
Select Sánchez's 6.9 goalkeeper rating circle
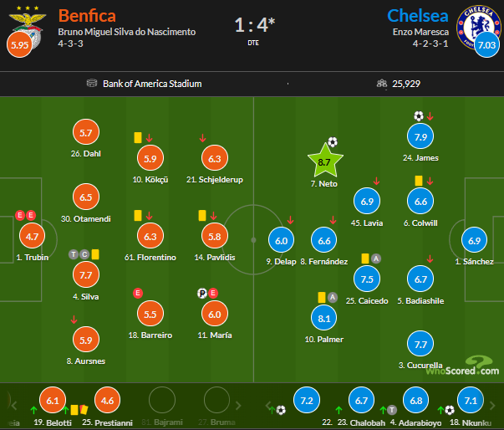tap(473, 239)
